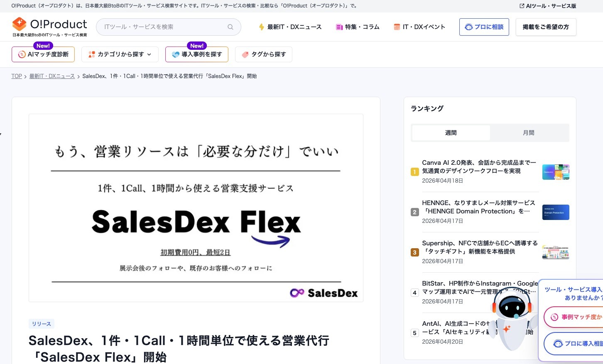Open 特集・コラム menu item
This screenshot has width=603, height=364.
pos(358,27)
